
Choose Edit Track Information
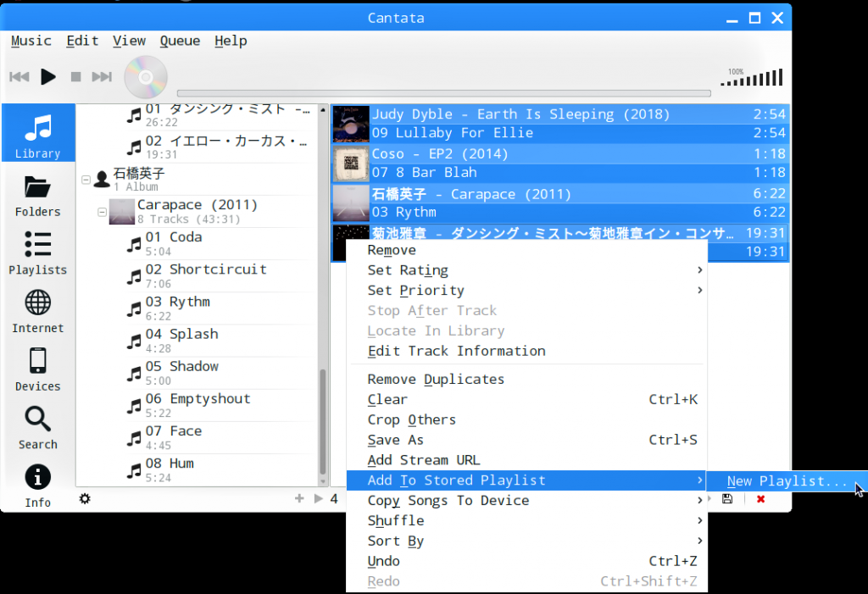tap(526, 351)
